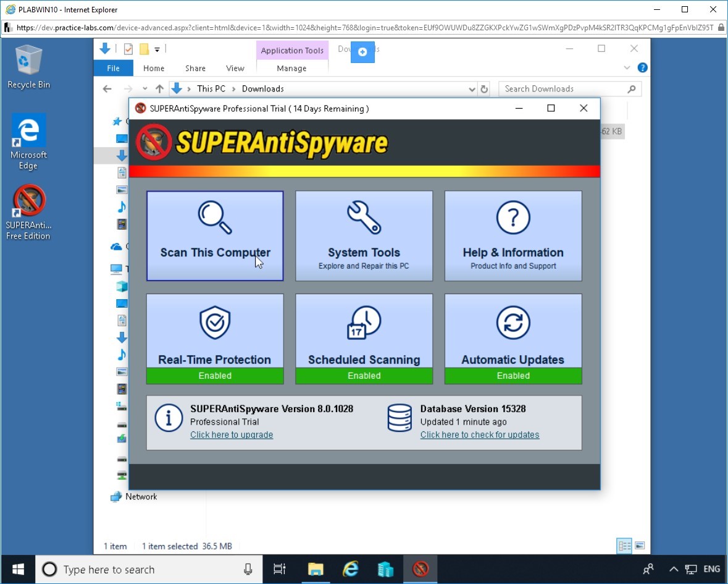Click ENG language indicator in taskbar

[x=712, y=569]
